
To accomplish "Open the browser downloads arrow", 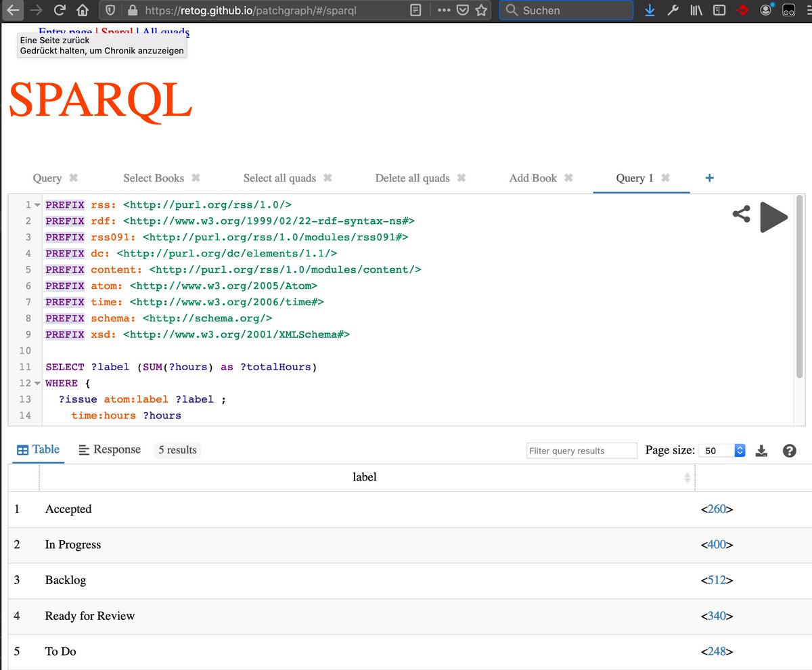I will (650, 10).
